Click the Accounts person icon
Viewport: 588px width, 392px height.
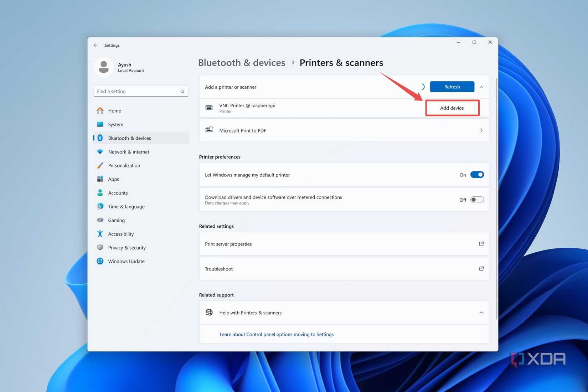point(100,193)
